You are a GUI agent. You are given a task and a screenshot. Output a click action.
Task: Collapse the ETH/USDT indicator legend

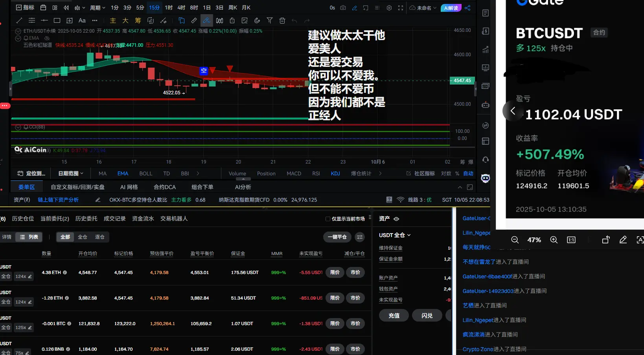pyautogui.click(x=18, y=31)
